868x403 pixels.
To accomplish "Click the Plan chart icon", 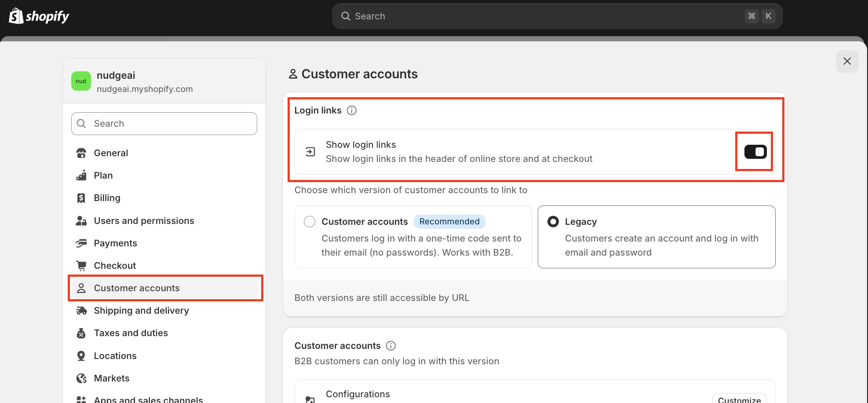I will tap(81, 176).
